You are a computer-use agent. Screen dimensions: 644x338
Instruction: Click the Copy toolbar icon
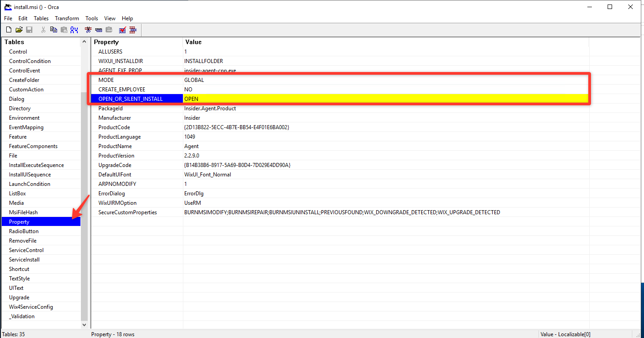click(53, 30)
